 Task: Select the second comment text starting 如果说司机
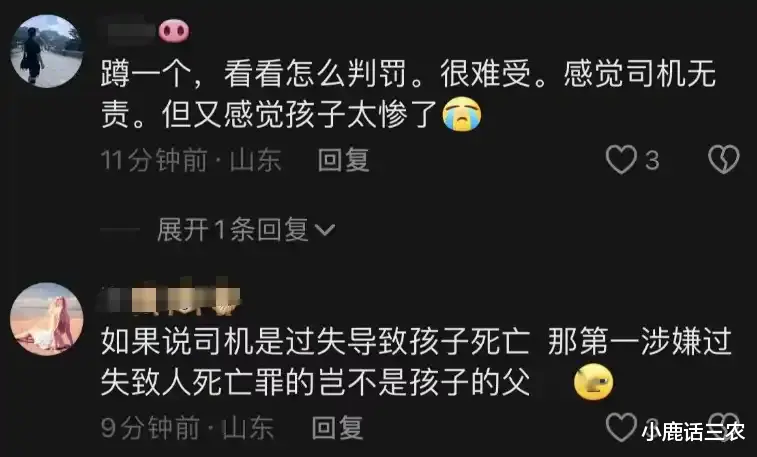tap(416, 362)
